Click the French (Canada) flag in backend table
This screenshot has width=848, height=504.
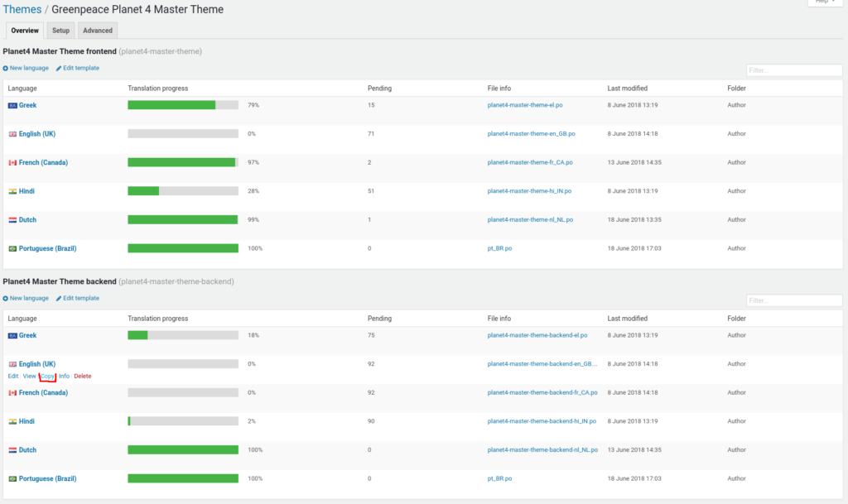coord(12,393)
